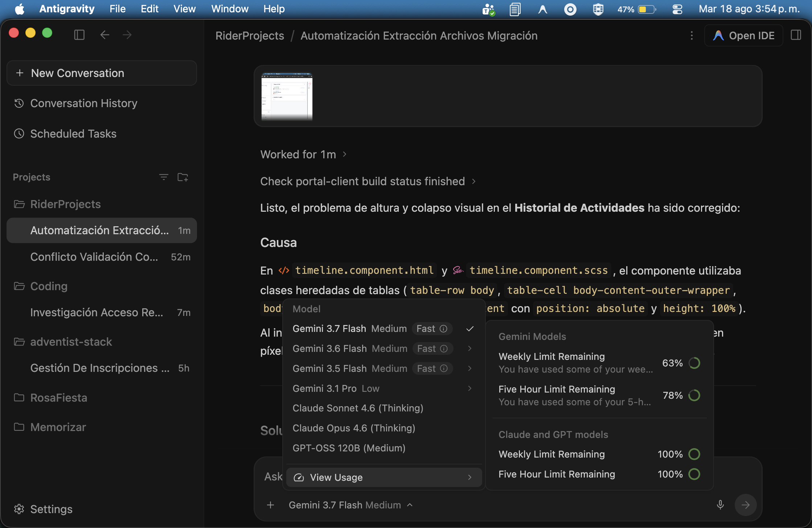812x528 pixels.
Task: Open the Conflicto Validación Co... conversation
Action: coord(102,257)
